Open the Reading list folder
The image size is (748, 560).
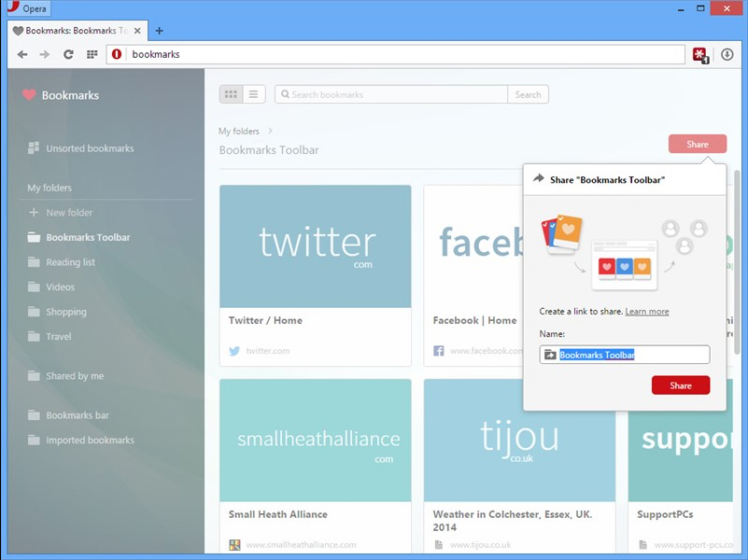tap(70, 262)
